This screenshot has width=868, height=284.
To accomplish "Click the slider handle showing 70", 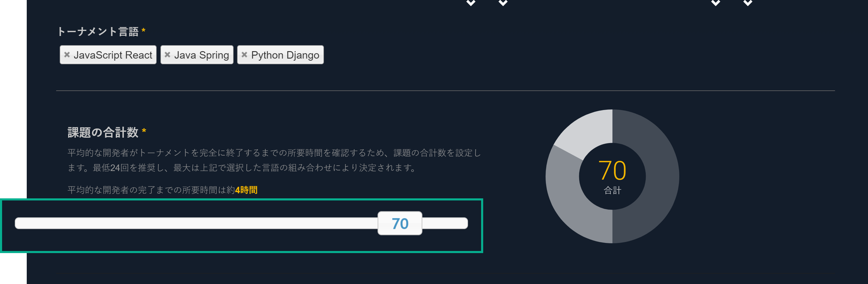I will click(400, 223).
